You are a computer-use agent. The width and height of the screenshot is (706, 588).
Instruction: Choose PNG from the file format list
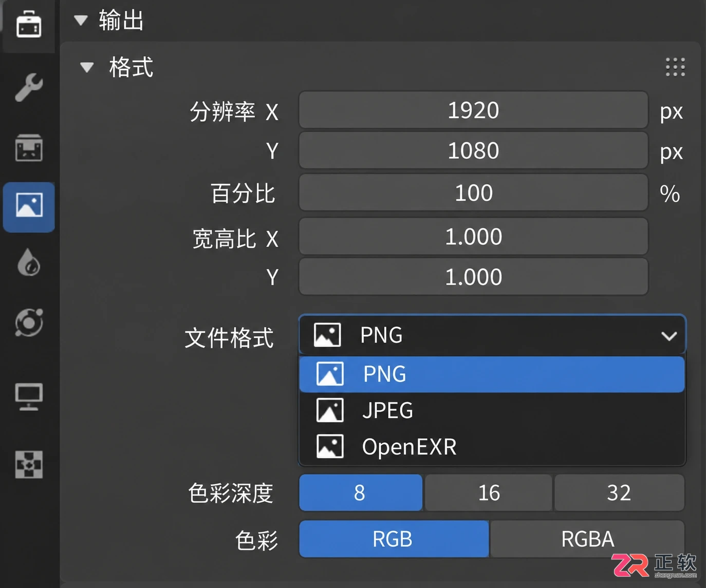click(492, 374)
